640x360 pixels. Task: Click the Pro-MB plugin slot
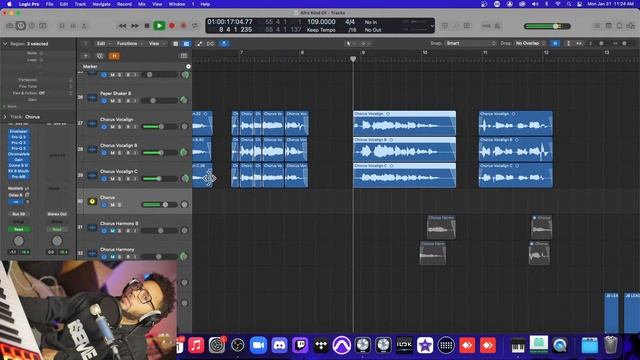(19, 177)
